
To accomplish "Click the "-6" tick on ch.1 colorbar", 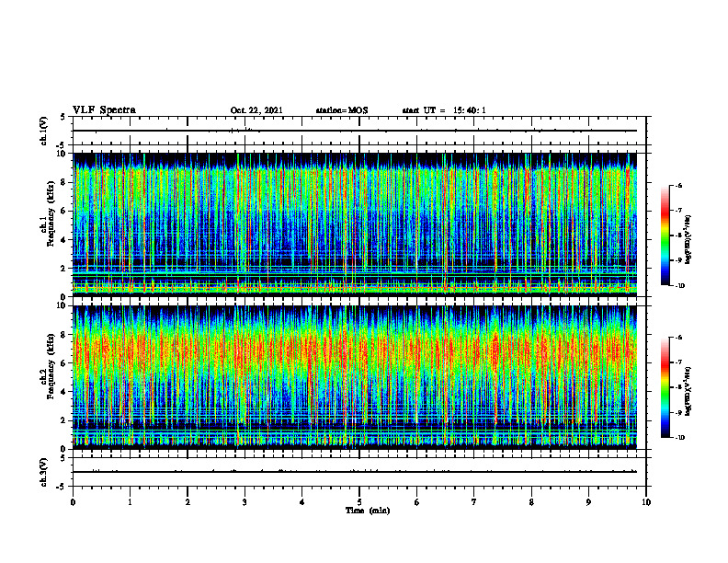I will pos(678,186).
